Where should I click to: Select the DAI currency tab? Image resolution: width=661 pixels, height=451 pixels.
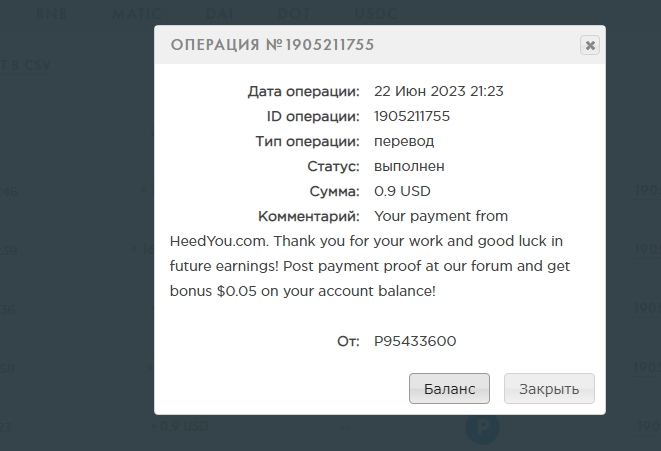[218, 14]
